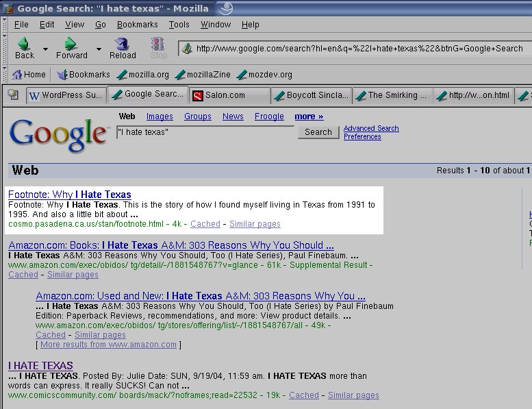Open Footnote: Why I Hate Texas result
Image resolution: width=532 pixels, height=409 pixels.
coord(70,195)
